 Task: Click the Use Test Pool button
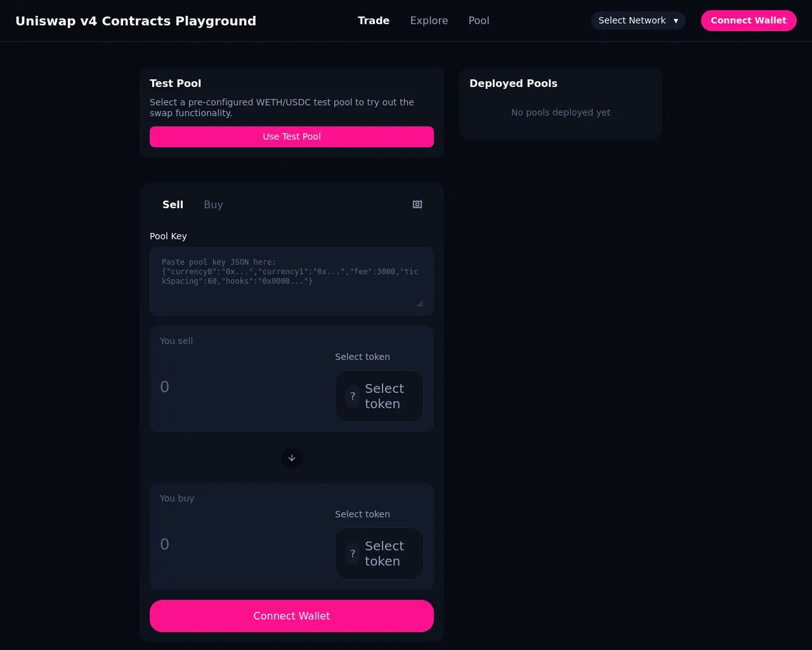pyautogui.click(x=292, y=136)
